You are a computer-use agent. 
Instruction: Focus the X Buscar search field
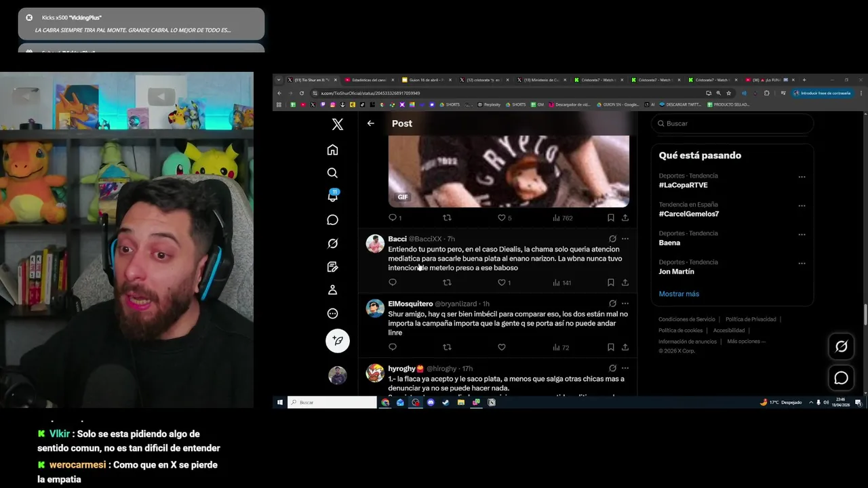point(732,123)
